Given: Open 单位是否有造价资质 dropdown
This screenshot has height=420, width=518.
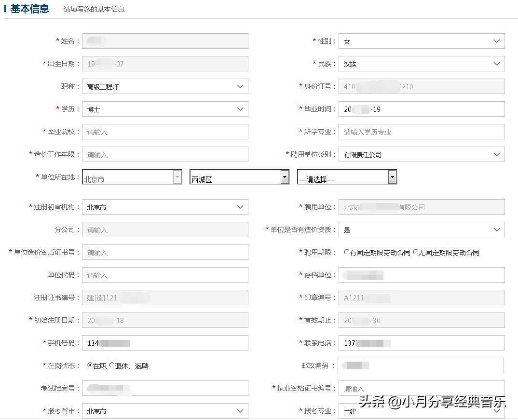Looking at the screenshot, I should click(x=421, y=230).
